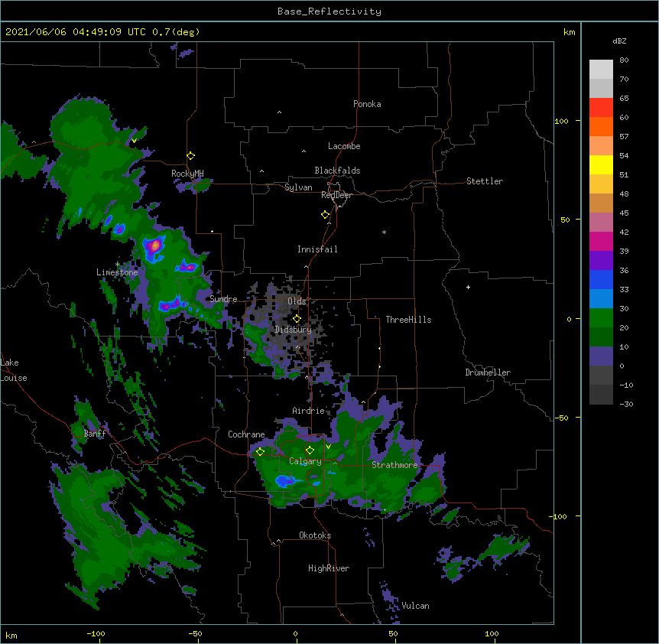This screenshot has width=659, height=644.
Task: Select the red 65-60 dBZ legend swatch
Action: 601,108
